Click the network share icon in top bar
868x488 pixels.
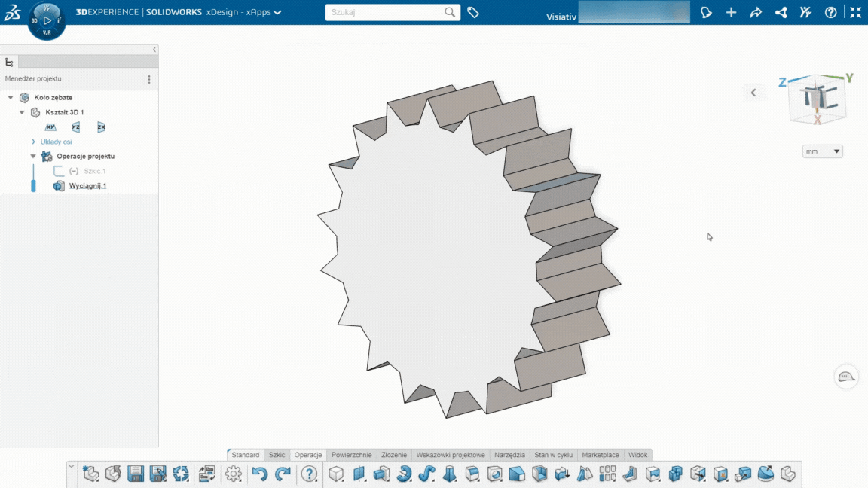pos(781,12)
